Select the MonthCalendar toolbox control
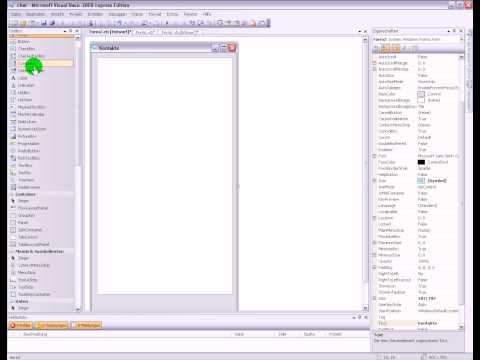480x360 pixels. [41, 114]
